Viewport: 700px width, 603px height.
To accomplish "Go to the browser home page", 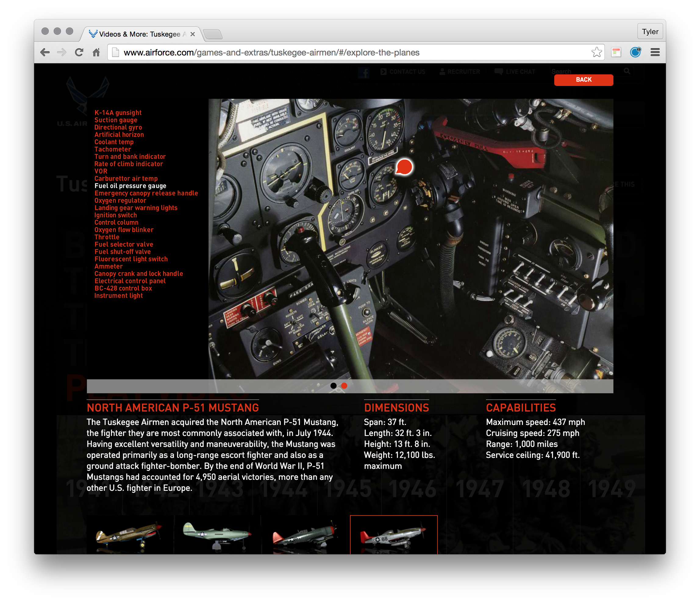I will [96, 52].
